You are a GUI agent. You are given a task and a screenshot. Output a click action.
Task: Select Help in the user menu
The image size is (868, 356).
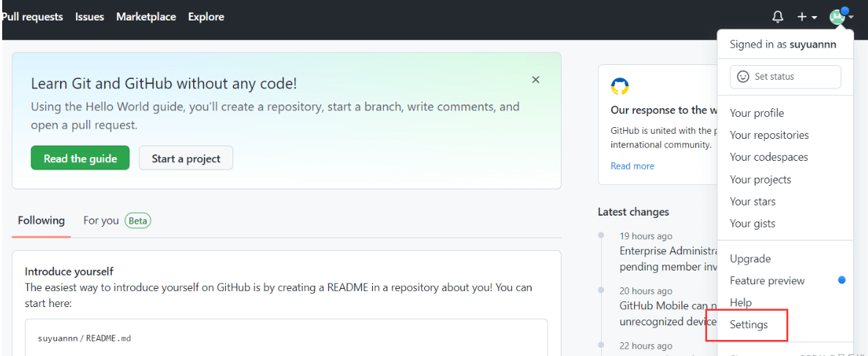pos(741,303)
